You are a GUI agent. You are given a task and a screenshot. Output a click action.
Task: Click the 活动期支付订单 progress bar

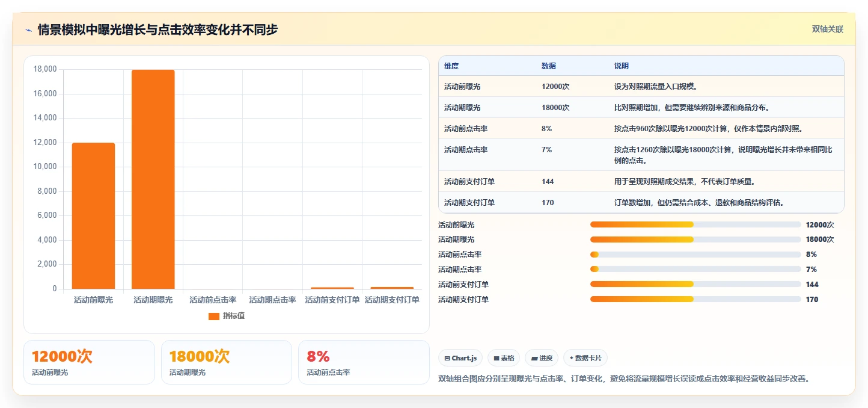[x=695, y=299]
